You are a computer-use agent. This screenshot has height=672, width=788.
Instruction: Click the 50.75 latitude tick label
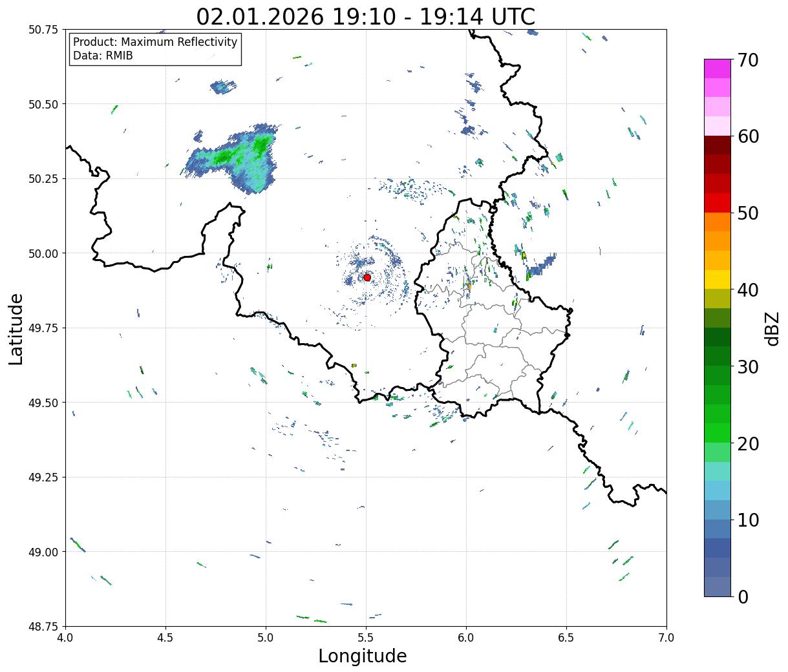click(x=43, y=30)
